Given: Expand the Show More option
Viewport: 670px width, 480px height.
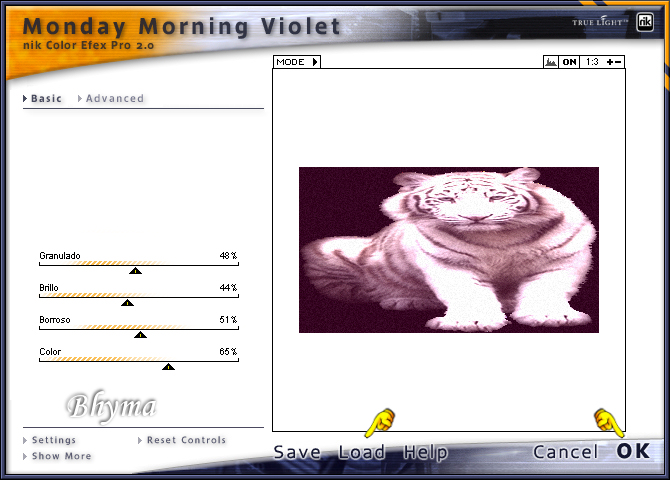Looking at the screenshot, I should click(57, 456).
